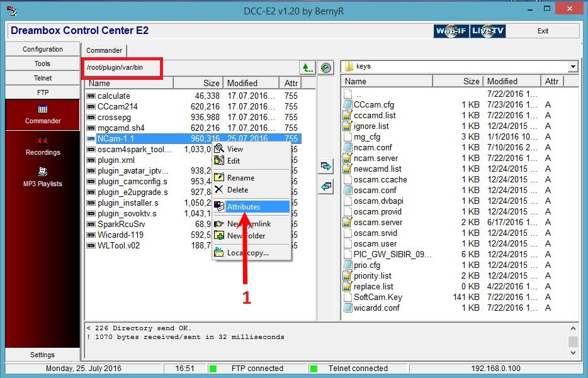Open the Recordings sidebar icon

pos(43,145)
